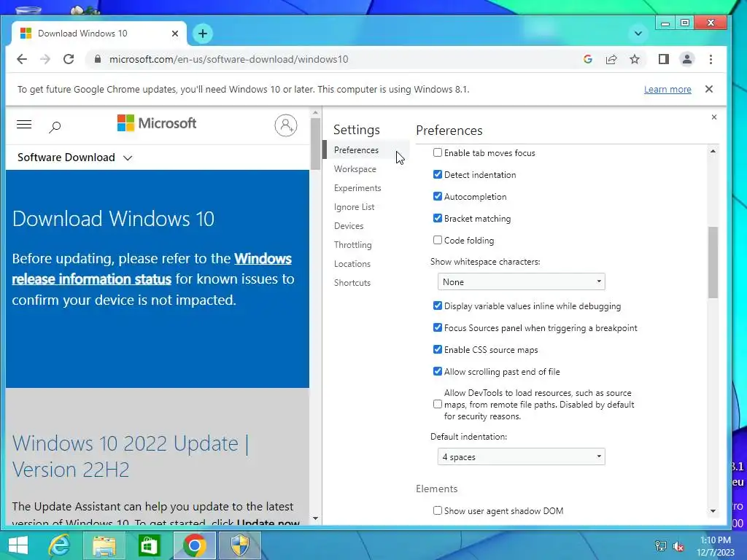Enable tab moves focus checkbox
The height and width of the screenshot is (560, 747).
[x=438, y=152]
